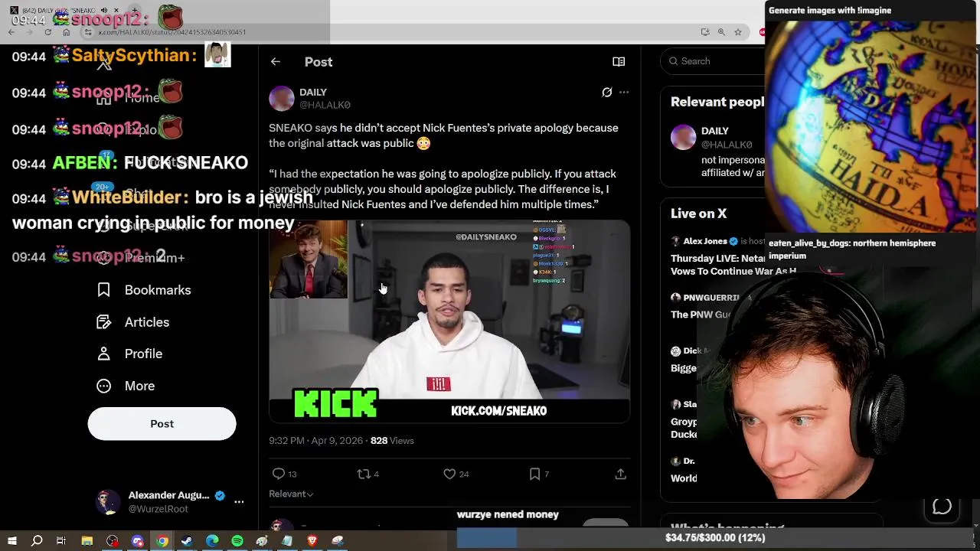Click the browser home icon
980x551 pixels.
(x=66, y=32)
